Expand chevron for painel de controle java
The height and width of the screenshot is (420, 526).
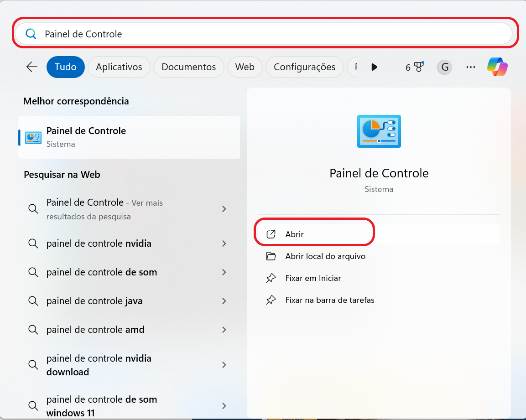coord(224,301)
